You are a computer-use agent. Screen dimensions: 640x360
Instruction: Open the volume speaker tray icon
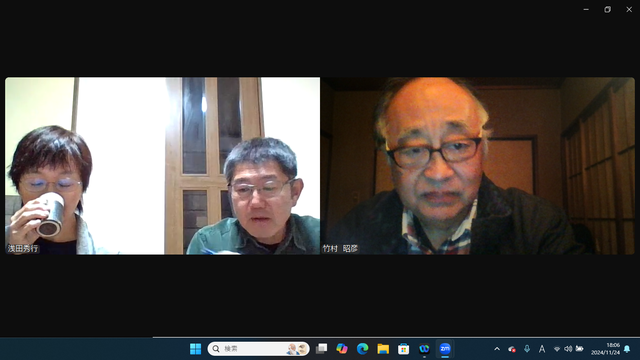point(568,349)
